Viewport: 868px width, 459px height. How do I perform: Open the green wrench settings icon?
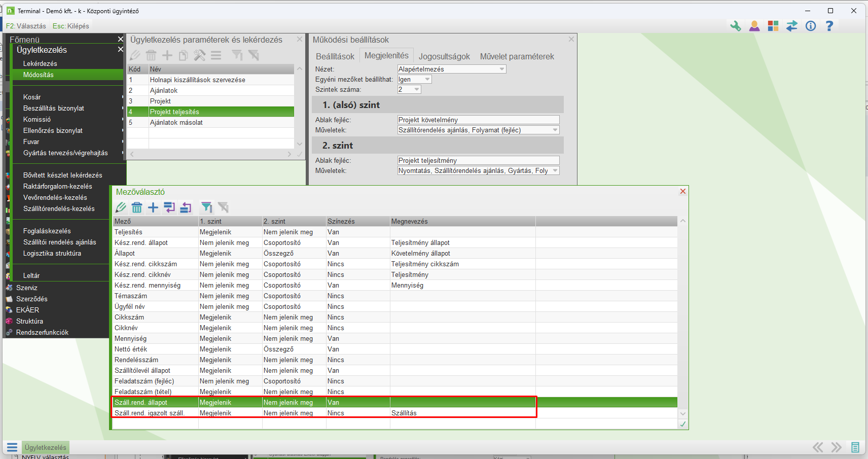pos(735,26)
